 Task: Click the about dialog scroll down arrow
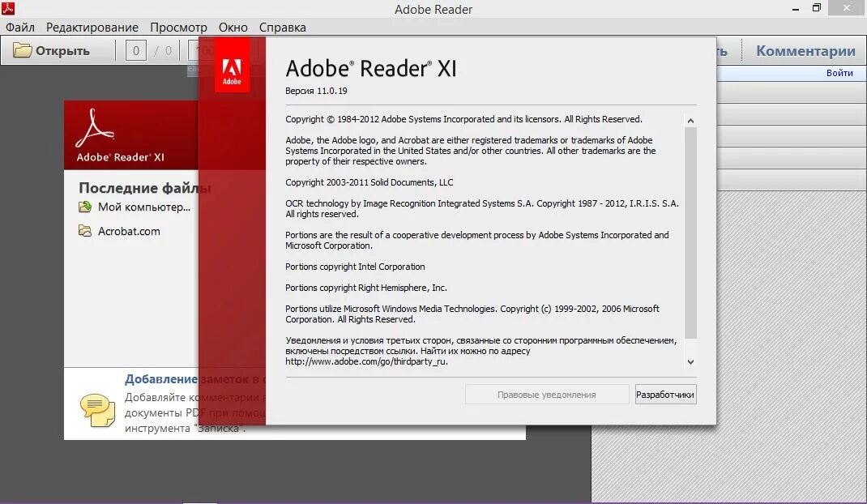pos(690,362)
